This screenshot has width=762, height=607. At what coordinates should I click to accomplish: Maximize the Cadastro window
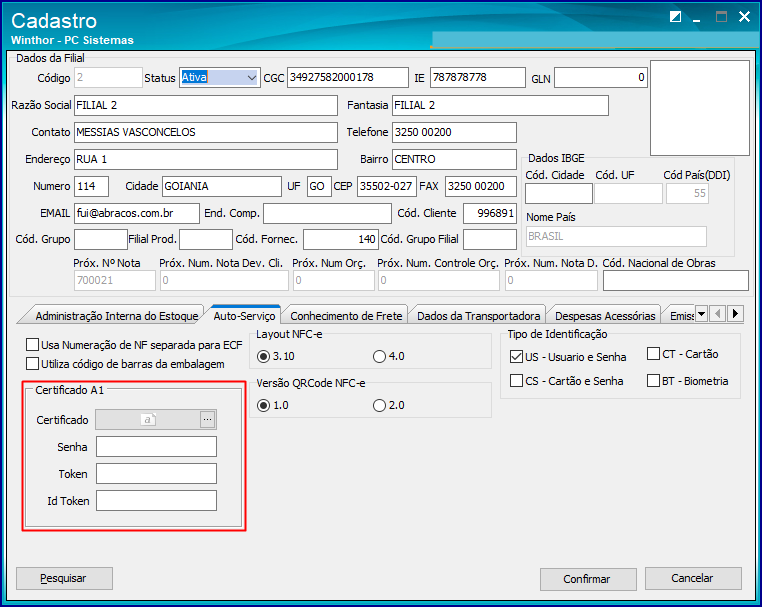point(721,17)
